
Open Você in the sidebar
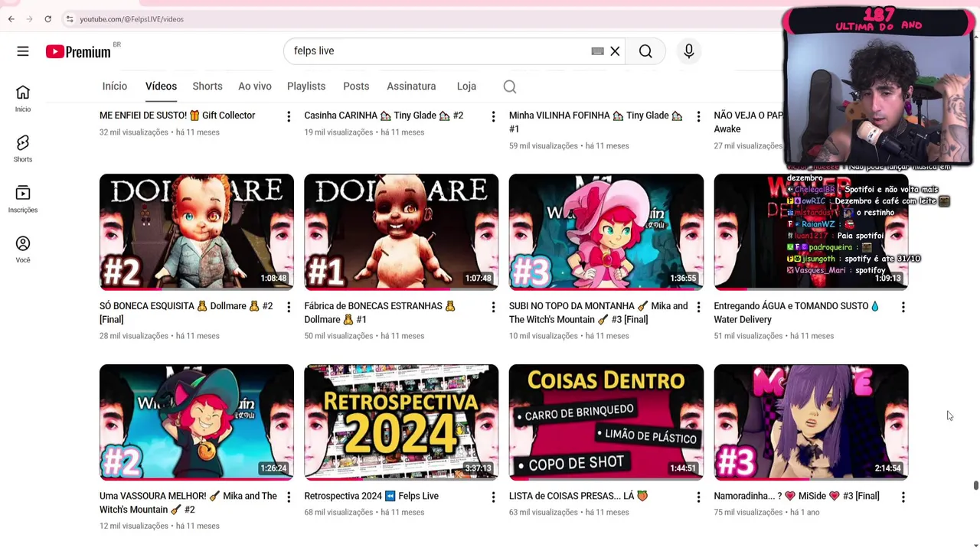23,249
